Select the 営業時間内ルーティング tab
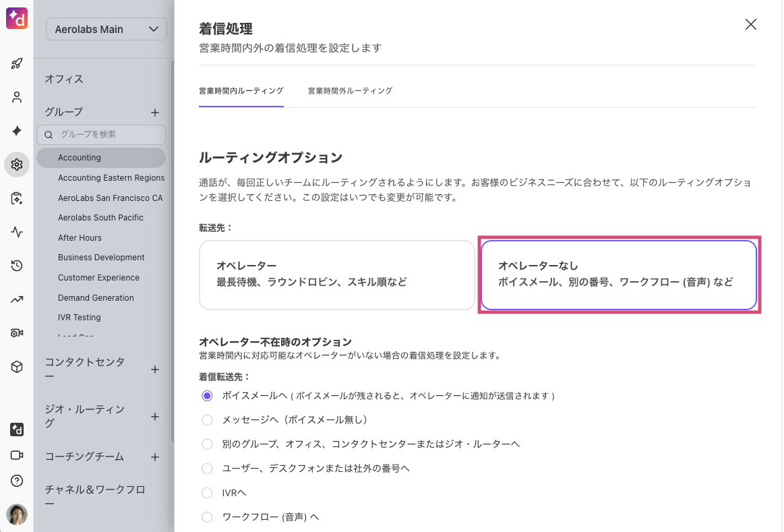Image resolution: width=784 pixels, height=532 pixels. [241, 90]
